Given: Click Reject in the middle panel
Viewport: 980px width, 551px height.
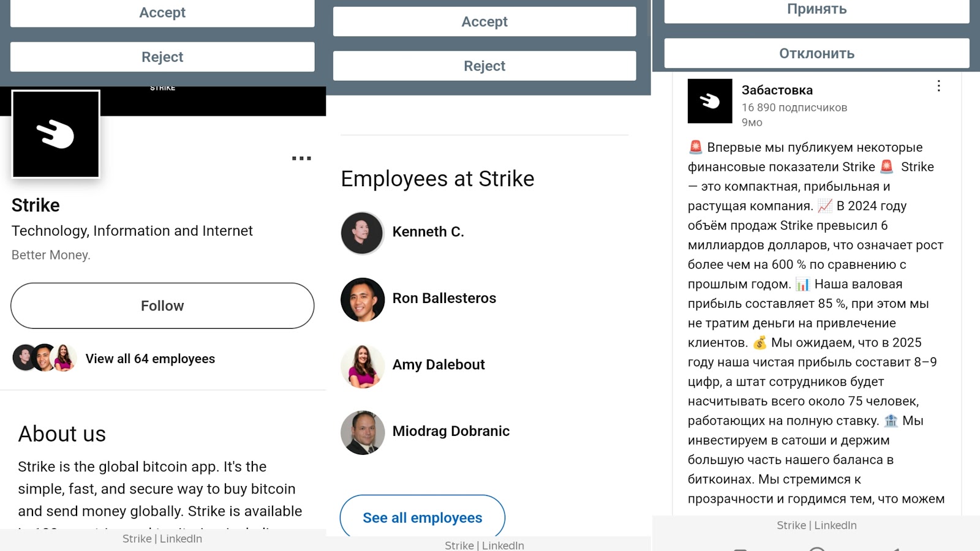Looking at the screenshot, I should coord(484,66).
